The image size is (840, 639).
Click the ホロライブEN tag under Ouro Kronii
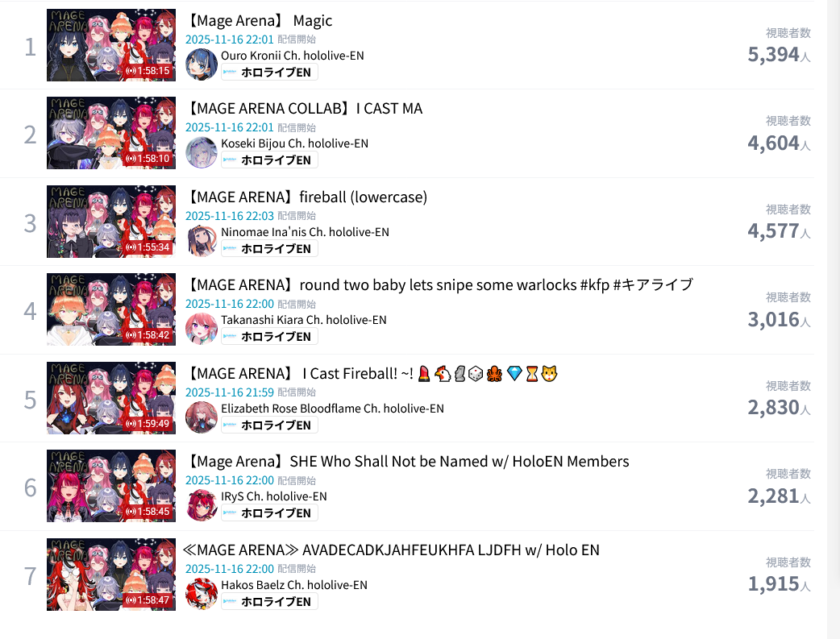click(x=269, y=73)
